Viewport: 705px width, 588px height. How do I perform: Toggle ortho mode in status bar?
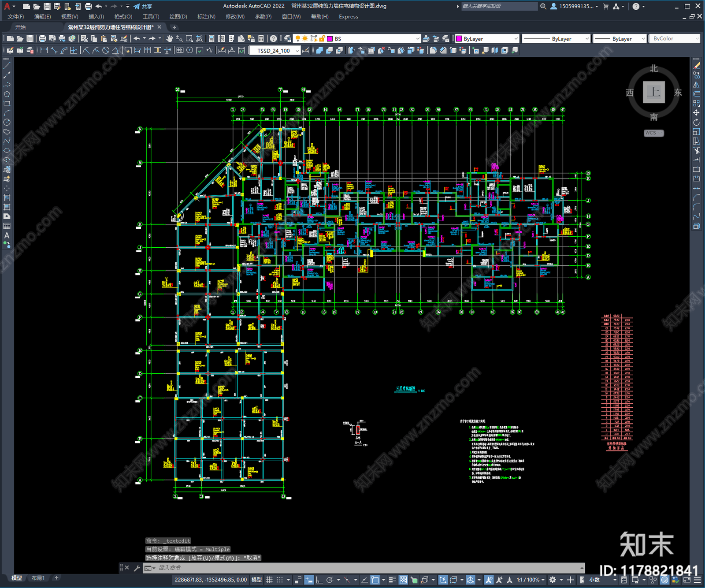point(319,580)
